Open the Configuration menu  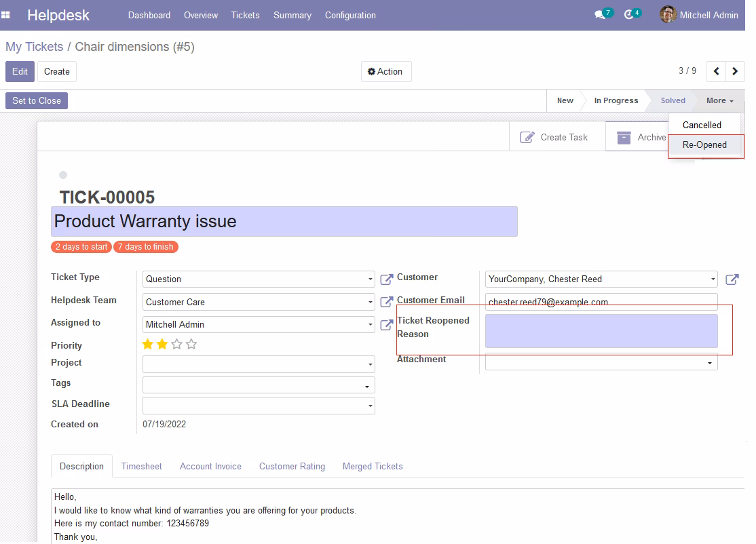click(350, 15)
